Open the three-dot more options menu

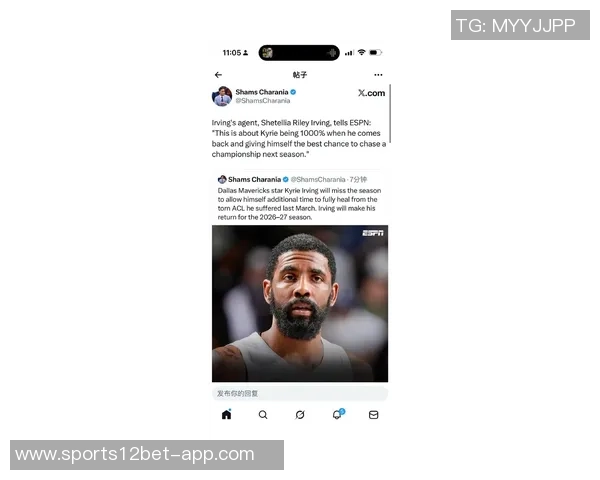click(378, 75)
